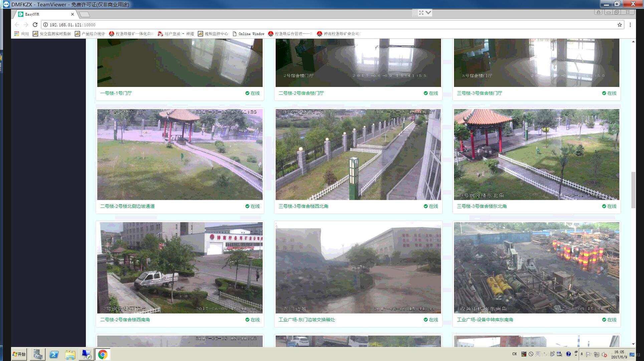The height and width of the screenshot is (361, 644).
Task: Open the Windows 开始 Start menu
Action: [18, 354]
